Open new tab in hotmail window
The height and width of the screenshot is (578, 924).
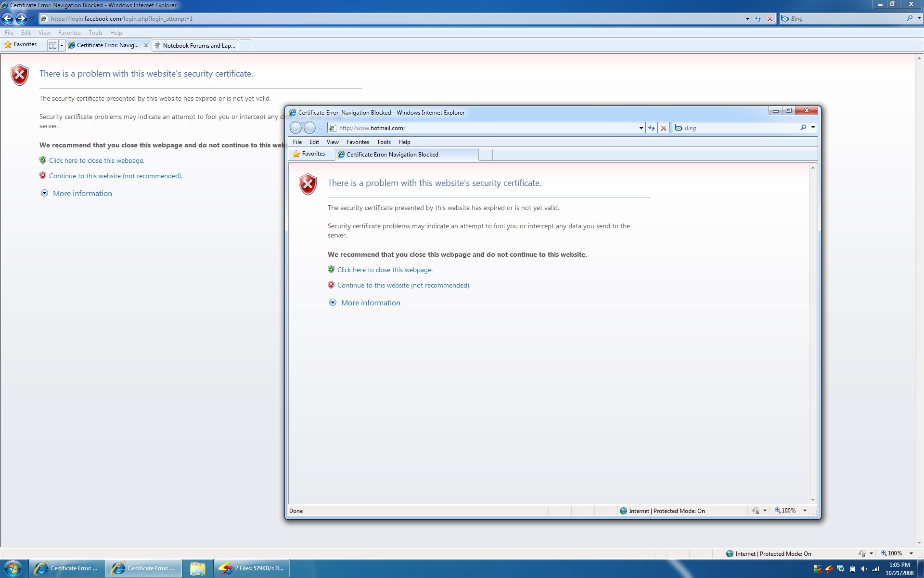pyautogui.click(x=486, y=155)
